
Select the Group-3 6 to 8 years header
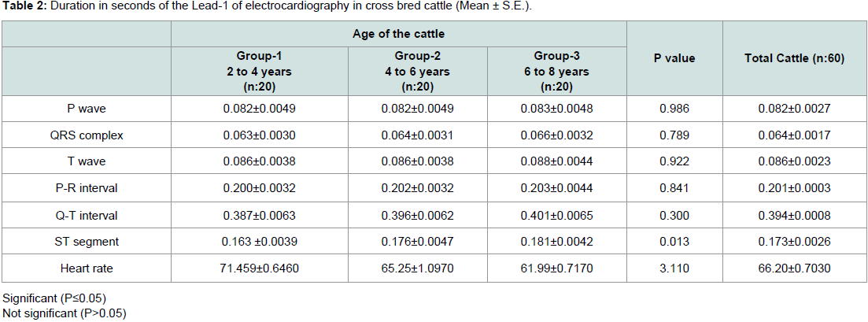tap(556, 72)
